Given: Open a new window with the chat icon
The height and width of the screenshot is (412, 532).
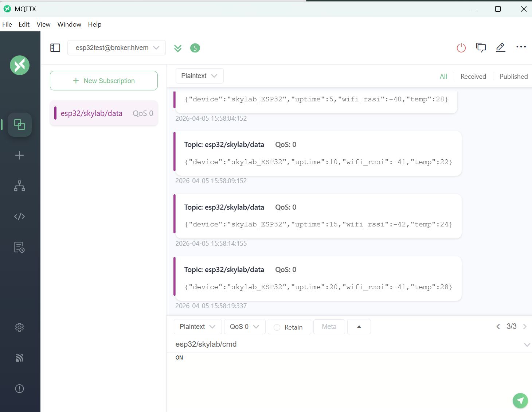Looking at the screenshot, I should 481,47.
